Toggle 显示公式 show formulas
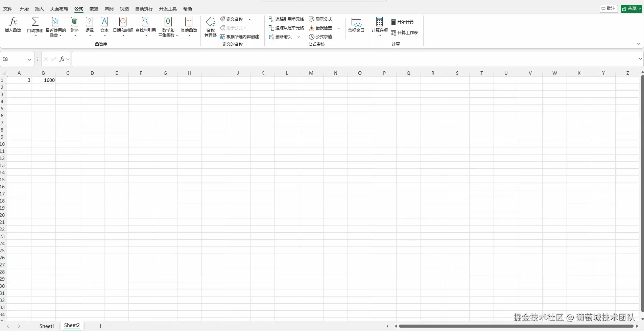Image resolution: width=644 pixels, height=331 pixels. (x=320, y=19)
